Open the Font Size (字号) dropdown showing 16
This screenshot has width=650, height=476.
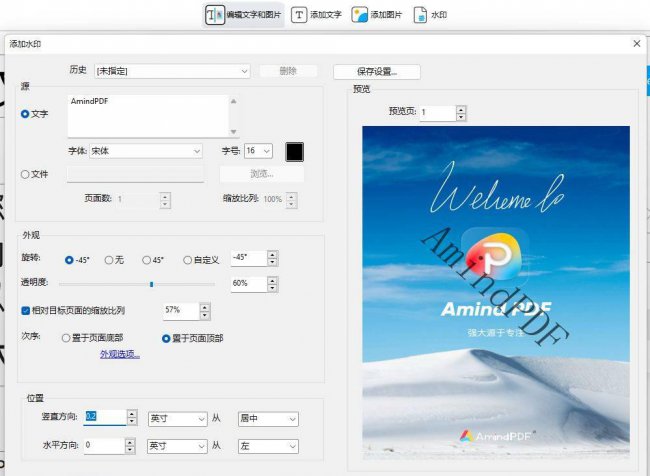[258, 151]
